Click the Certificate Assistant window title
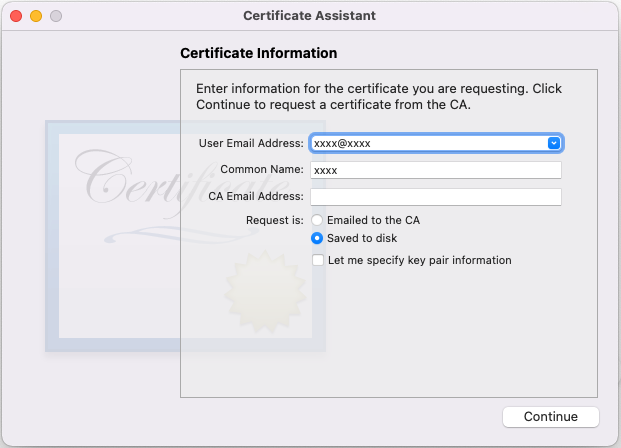Viewport: 621px width, 448px height. (x=310, y=16)
